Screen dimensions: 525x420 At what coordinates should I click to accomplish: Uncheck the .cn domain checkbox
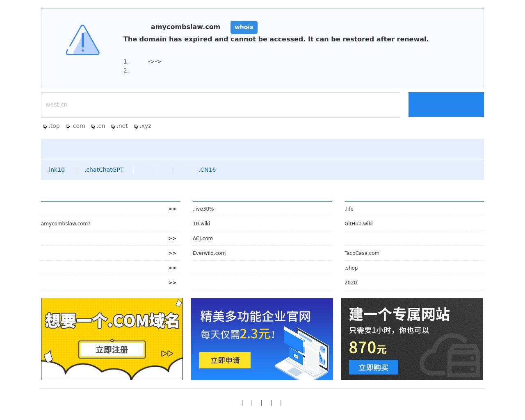[x=93, y=127]
